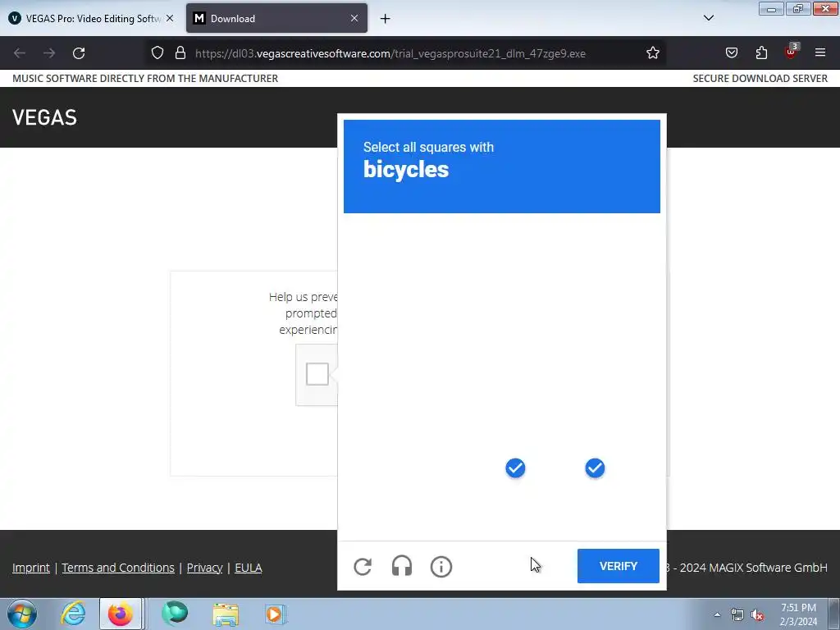Show site security padlock info
Screen dimensions: 840x630
[x=180, y=53]
